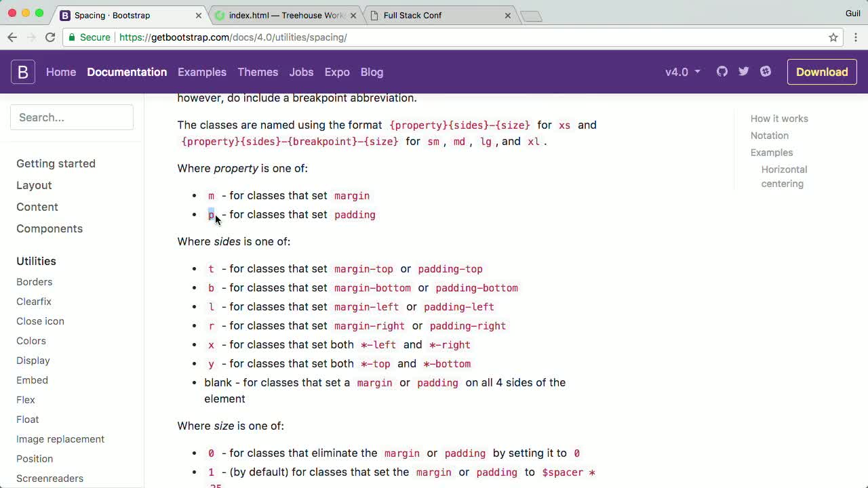Click the Download button
Viewport: 868px width, 488px height.
(822, 72)
